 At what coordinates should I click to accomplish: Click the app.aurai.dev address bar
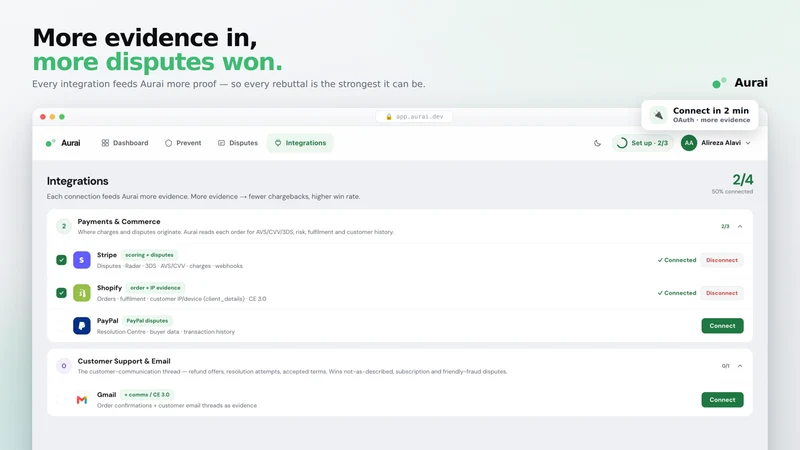click(414, 116)
